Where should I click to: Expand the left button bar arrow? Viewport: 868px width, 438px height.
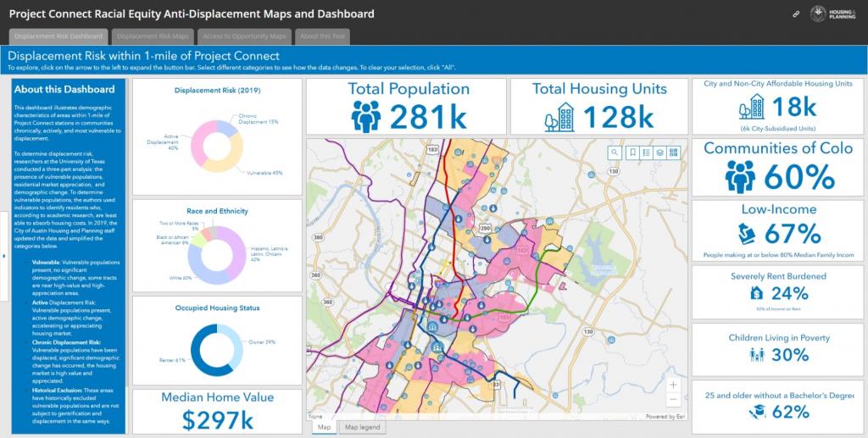[x=4, y=256]
